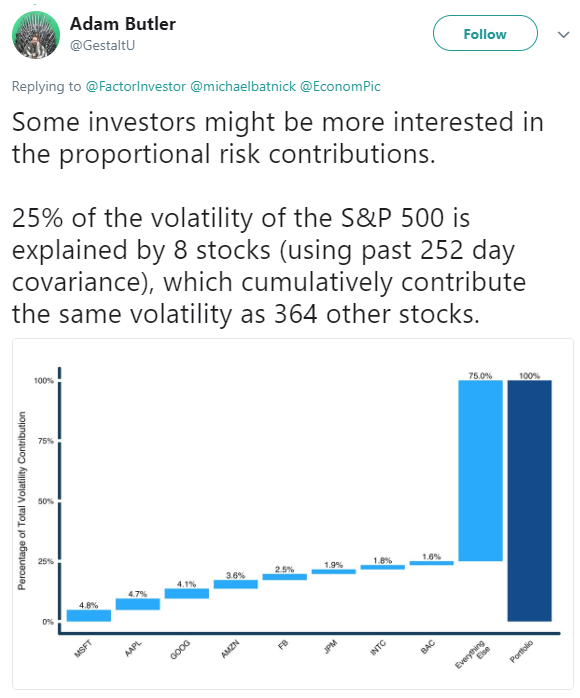This screenshot has height=698, width=580.
Task: Click the BAC 1.6% bar
Action: click(x=431, y=563)
